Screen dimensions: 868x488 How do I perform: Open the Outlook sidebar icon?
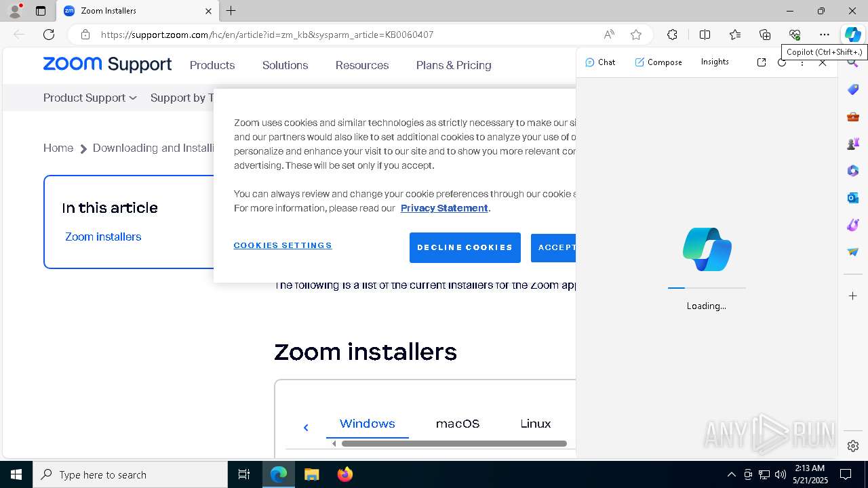tap(853, 198)
